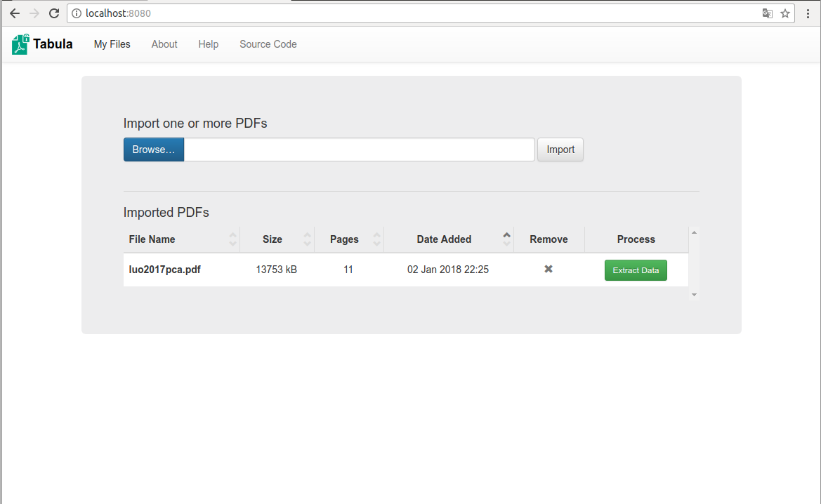Click the Import one or more PDFs heading
Image resolution: width=821 pixels, height=504 pixels.
click(195, 123)
